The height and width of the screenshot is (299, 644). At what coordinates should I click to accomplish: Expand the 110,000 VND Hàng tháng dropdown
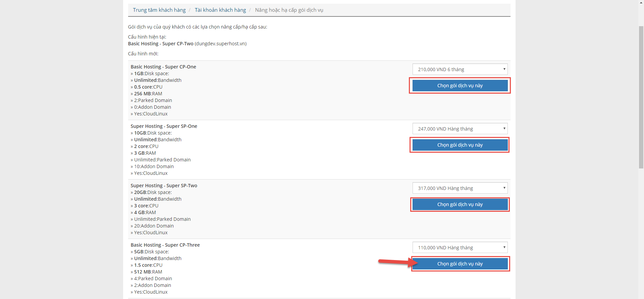[460, 248]
